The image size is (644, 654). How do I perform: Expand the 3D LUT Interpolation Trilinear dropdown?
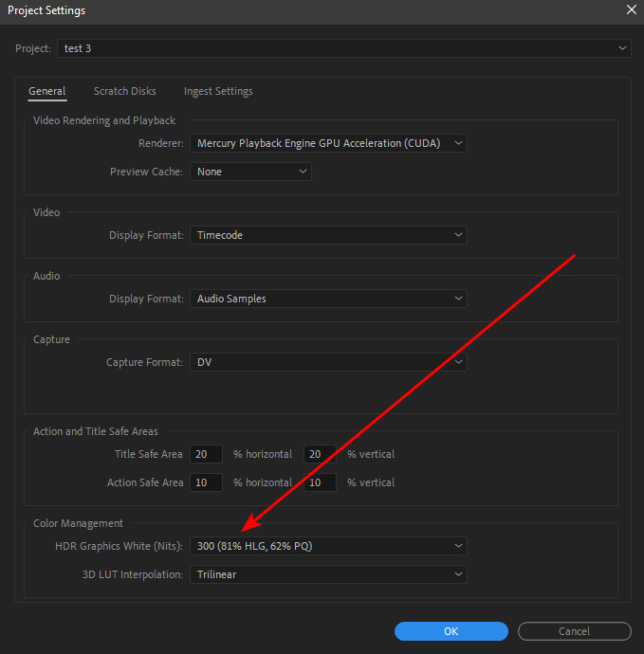(328, 574)
